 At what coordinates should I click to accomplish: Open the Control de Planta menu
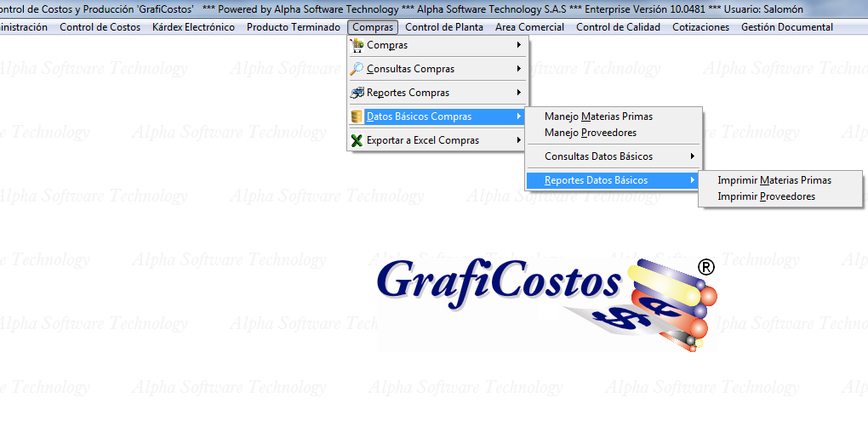tap(443, 27)
